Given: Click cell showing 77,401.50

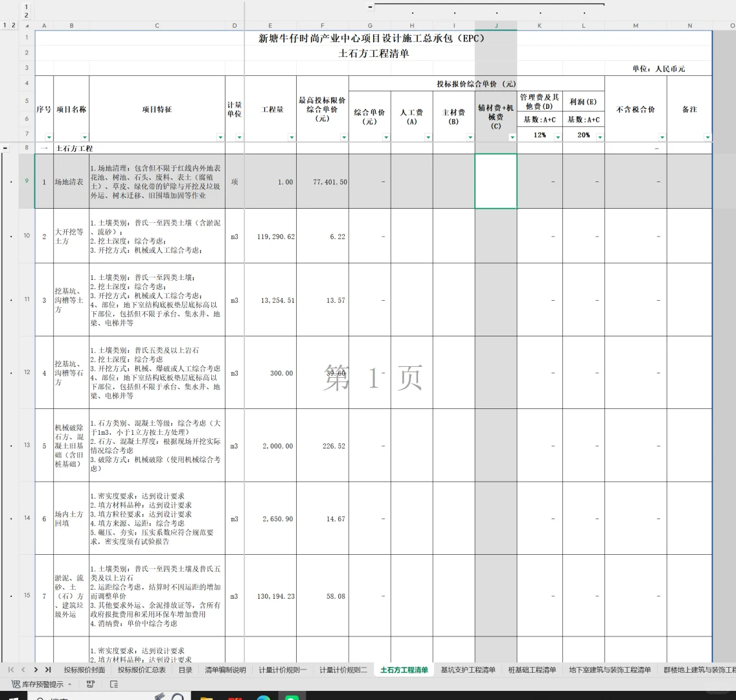Looking at the screenshot, I should [323, 181].
